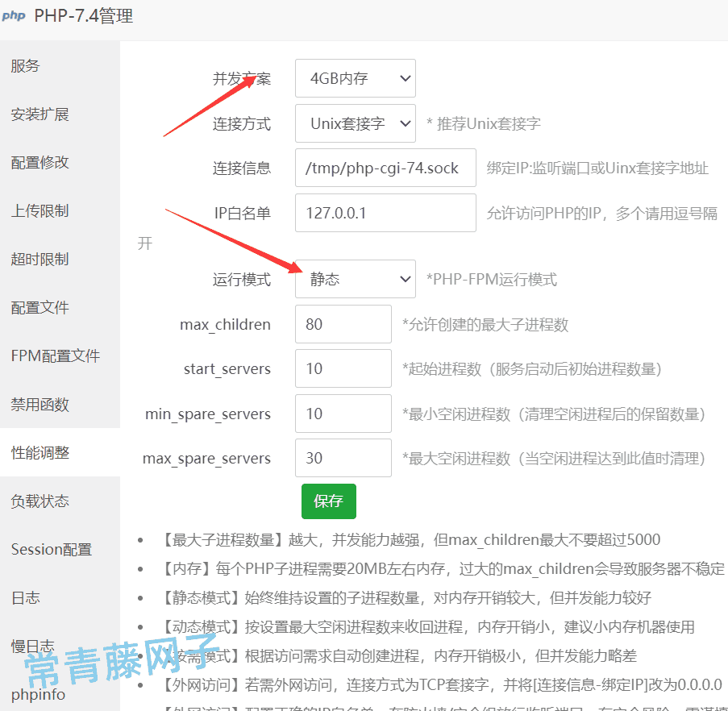Image resolution: width=728 pixels, height=711 pixels.
Task: Open the 连接方式 connection type dropdown
Action: pyautogui.click(x=355, y=123)
